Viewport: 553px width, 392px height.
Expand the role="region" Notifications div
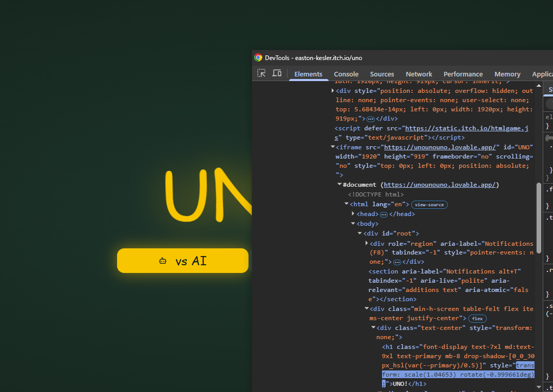367,243
